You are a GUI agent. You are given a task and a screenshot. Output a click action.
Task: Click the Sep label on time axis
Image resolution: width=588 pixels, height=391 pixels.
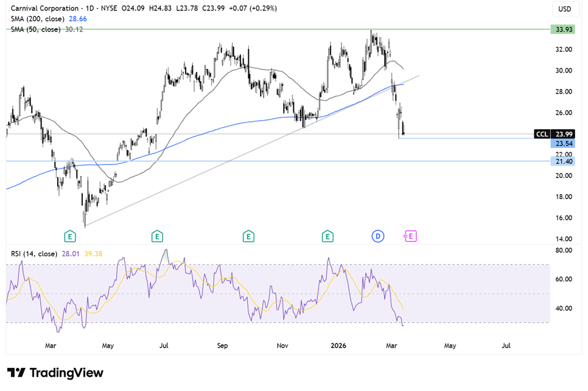click(222, 345)
